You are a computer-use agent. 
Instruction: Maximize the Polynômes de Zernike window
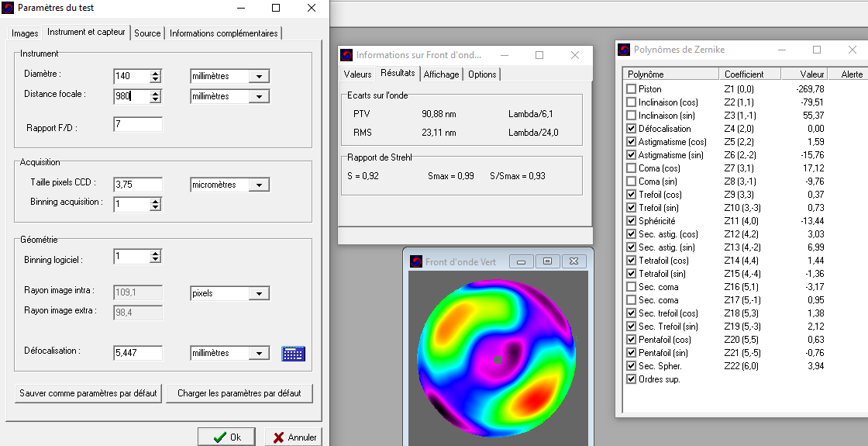click(817, 50)
